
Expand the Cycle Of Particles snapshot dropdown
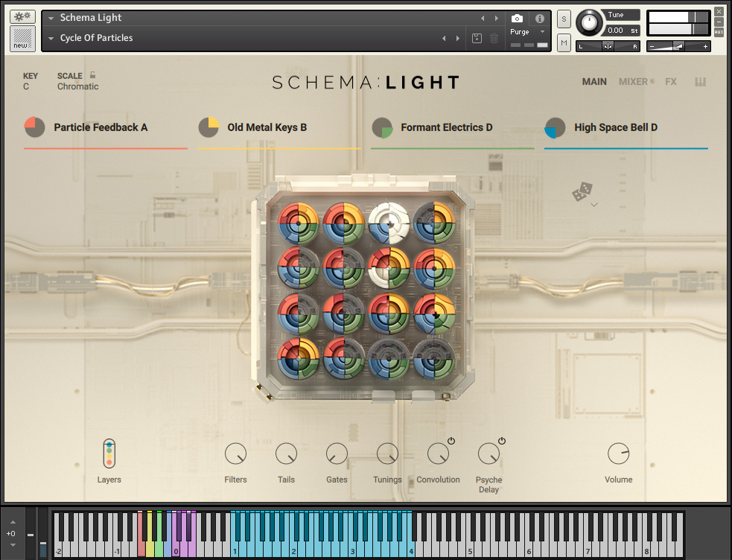(x=51, y=39)
